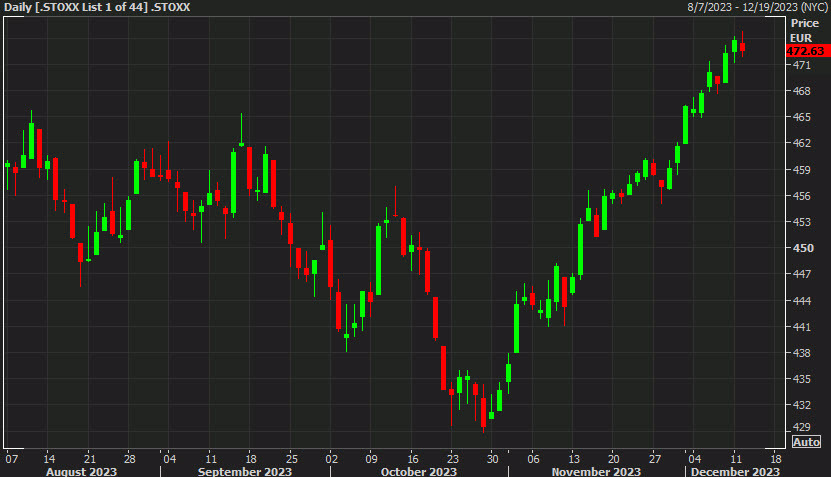
Task: Click the '04' date tick in December
Action: click(x=694, y=459)
